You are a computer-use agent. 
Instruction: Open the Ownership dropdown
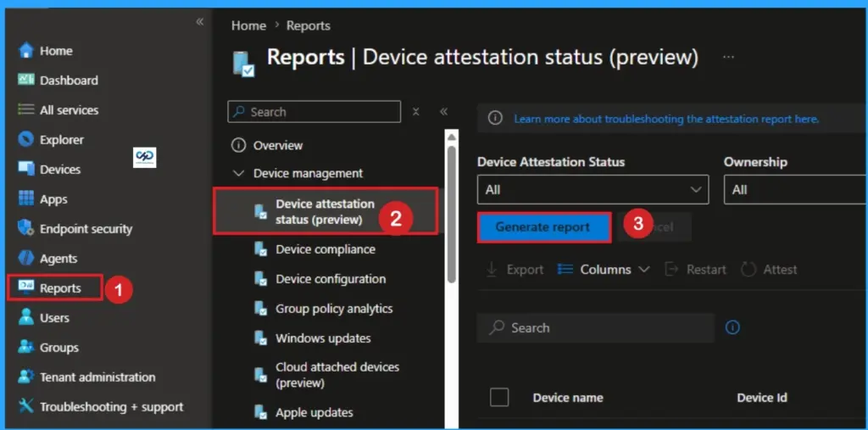795,190
